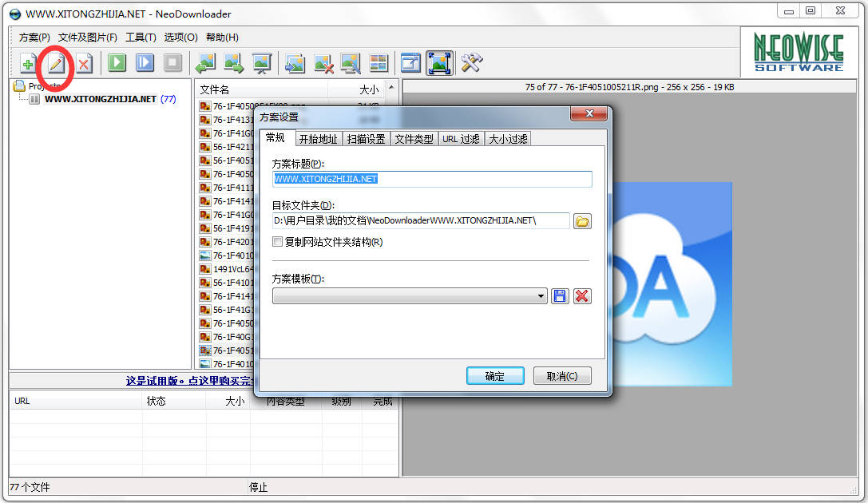This screenshot has height=503, width=868.
Task: Toggle the preview window toolbar button
Action: 410,63
